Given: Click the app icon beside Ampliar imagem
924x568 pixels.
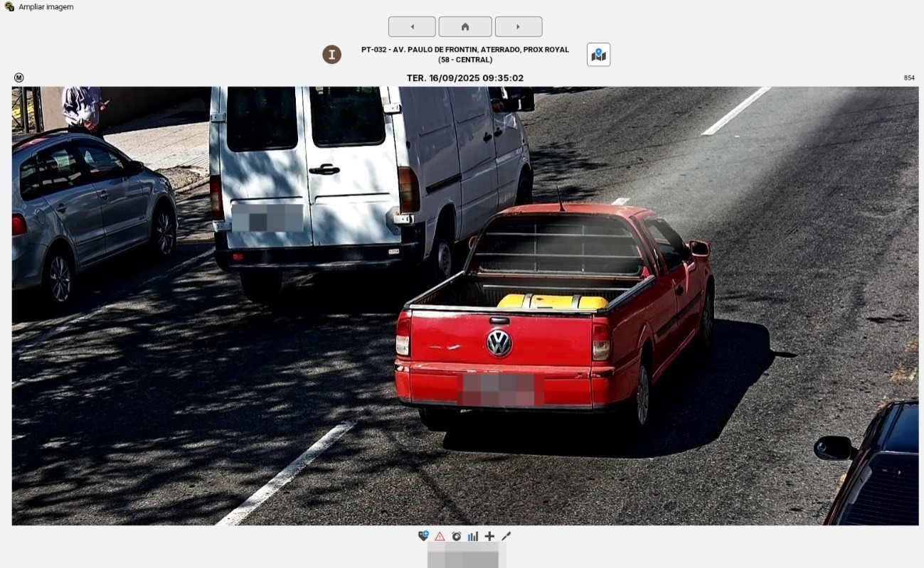Looking at the screenshot, I should pos(9,6).
